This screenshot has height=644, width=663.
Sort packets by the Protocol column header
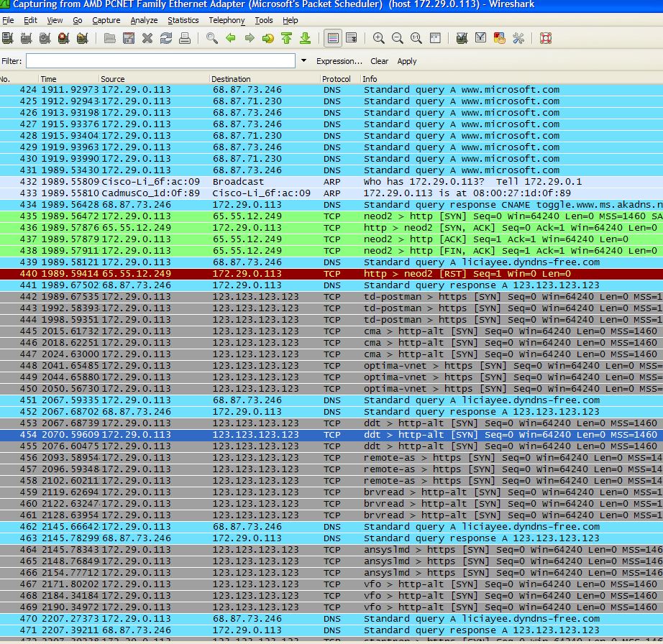pos(340,79)
